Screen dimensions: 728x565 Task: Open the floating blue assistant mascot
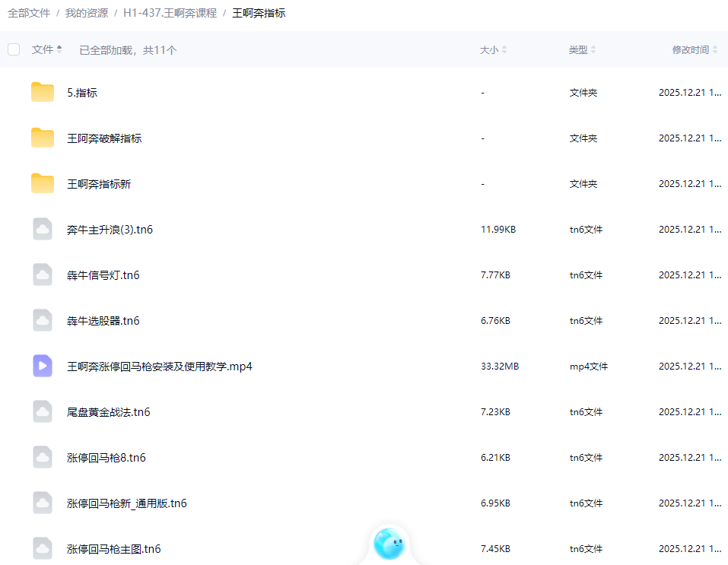coord(389,543)
